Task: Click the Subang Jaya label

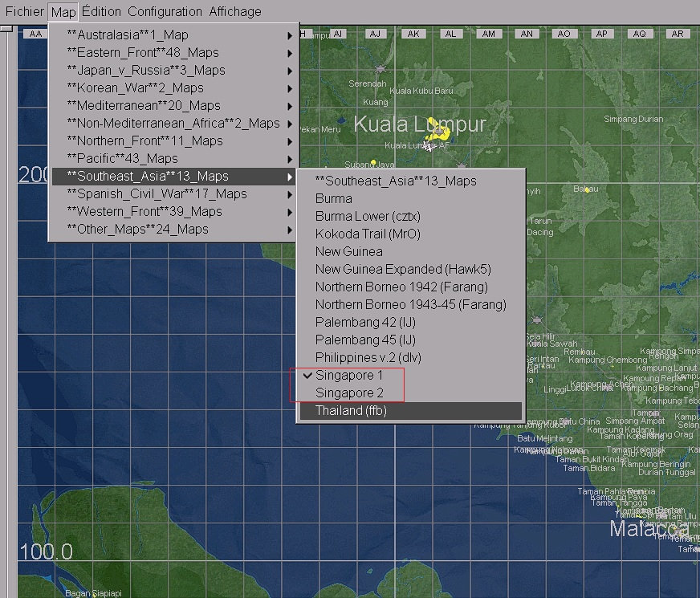Action: pyautogui.click(x=369, y=165)
